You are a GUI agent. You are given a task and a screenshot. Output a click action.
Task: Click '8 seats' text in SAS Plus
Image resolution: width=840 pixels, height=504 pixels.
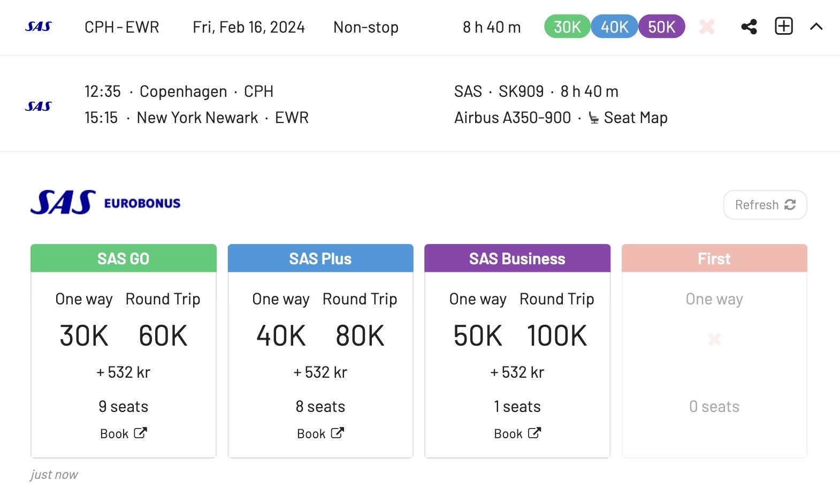point(320,407)
